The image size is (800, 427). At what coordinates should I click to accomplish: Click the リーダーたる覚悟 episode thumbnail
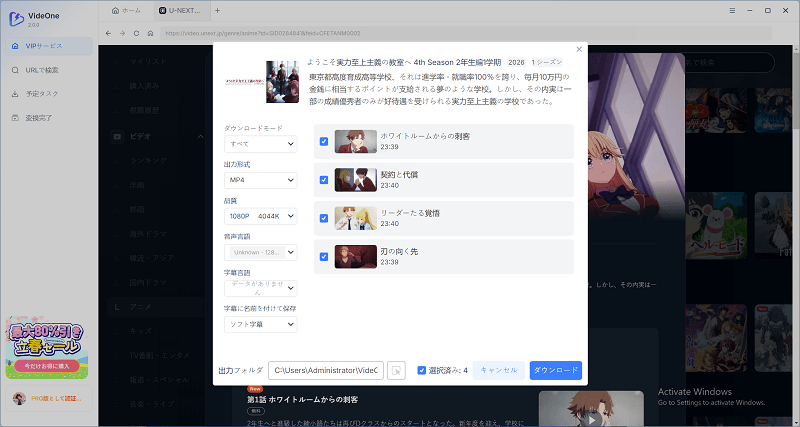(x=355, y=218)
